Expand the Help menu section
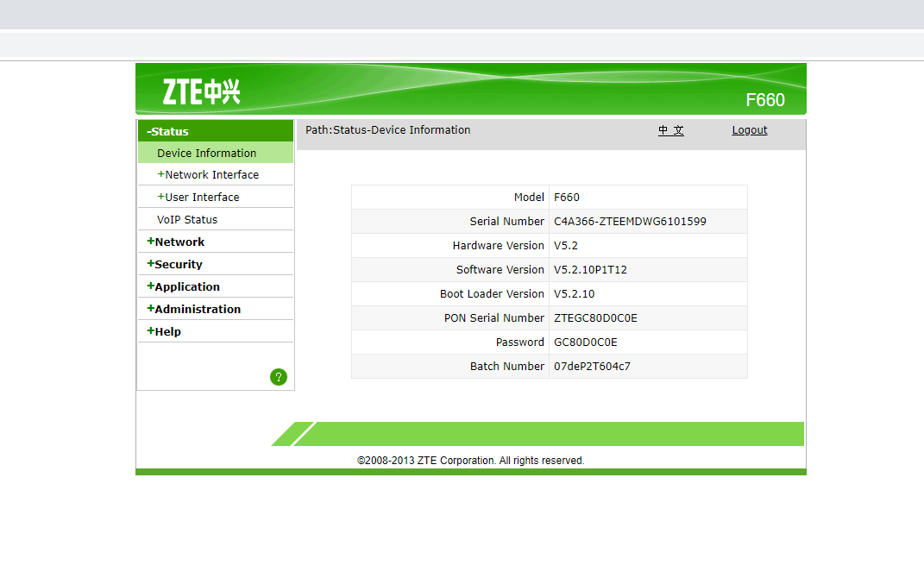 point(164,332)
